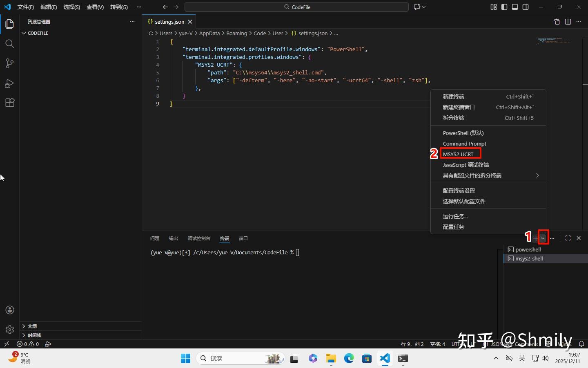Open the Source Control view

(x=10, y=63)
